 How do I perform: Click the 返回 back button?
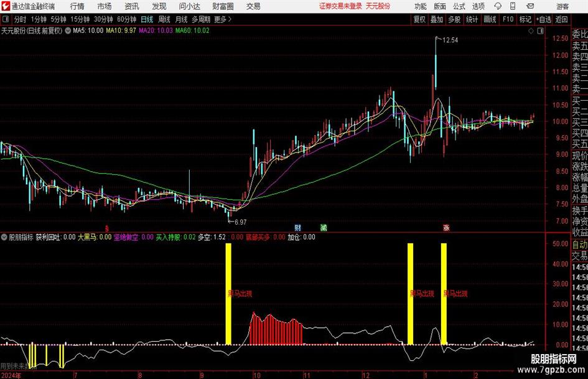pyautogui.click(x=561, y=19)
